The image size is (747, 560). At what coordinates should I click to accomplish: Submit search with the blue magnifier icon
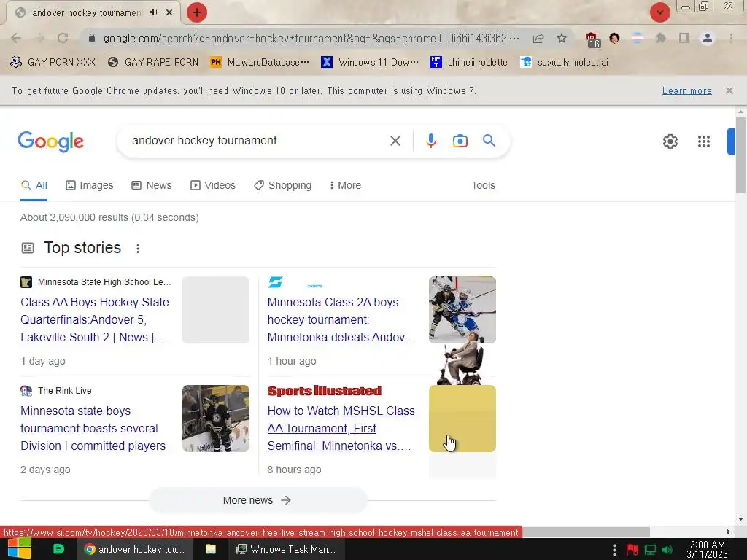489,141
